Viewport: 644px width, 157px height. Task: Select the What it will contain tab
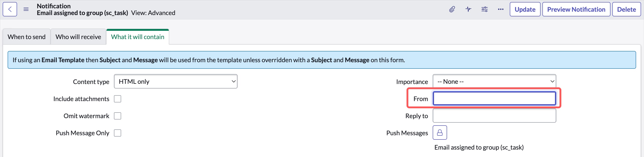[138, 37]
